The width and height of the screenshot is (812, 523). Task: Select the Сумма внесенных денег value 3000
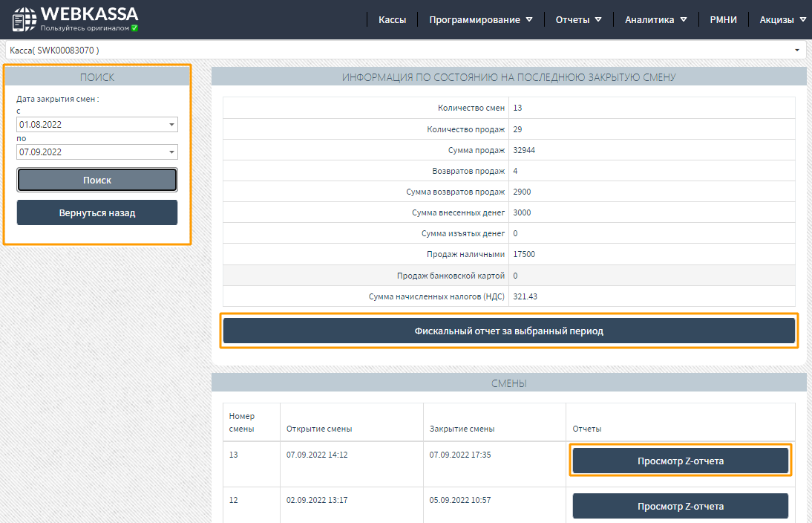point(522,212)
